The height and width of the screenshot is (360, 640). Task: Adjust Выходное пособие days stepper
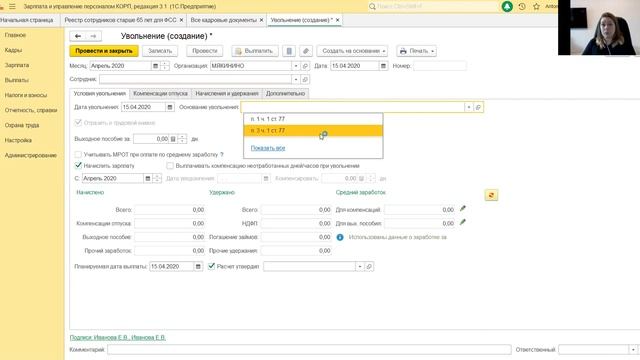point(182,139)
